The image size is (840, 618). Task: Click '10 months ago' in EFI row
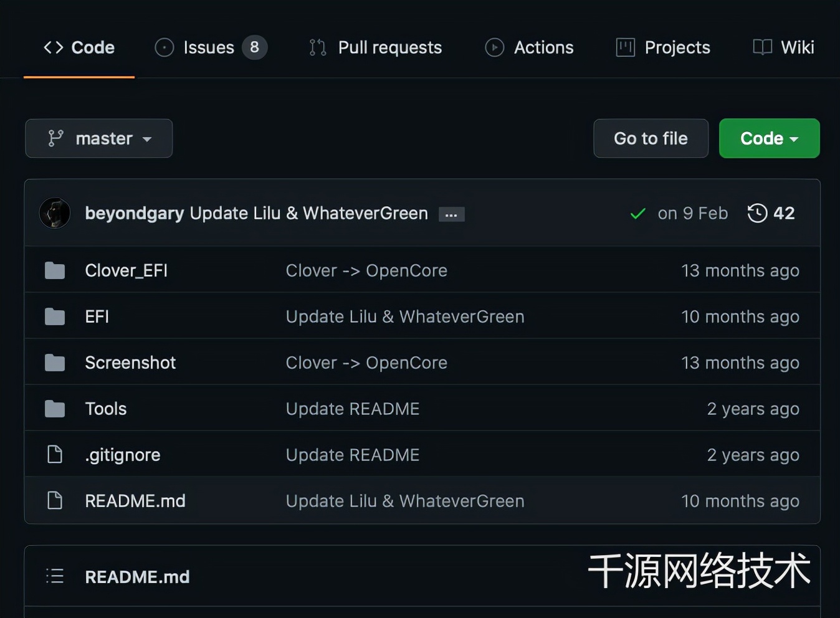(740, 316)
